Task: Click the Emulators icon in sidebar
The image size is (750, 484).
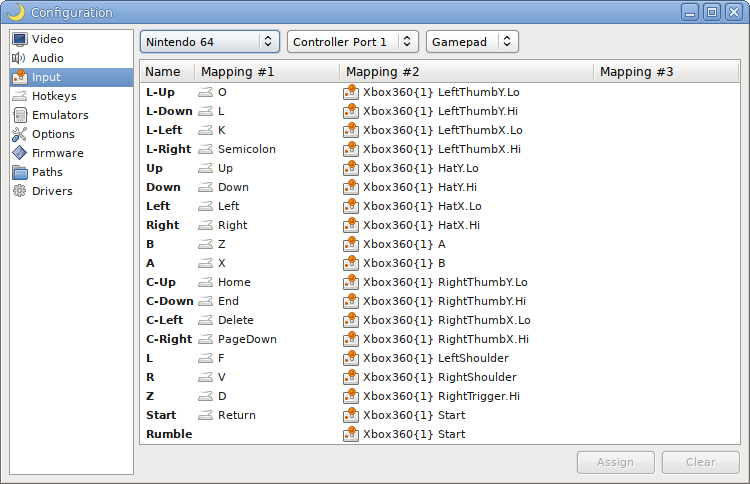Action: pos(20,115)
